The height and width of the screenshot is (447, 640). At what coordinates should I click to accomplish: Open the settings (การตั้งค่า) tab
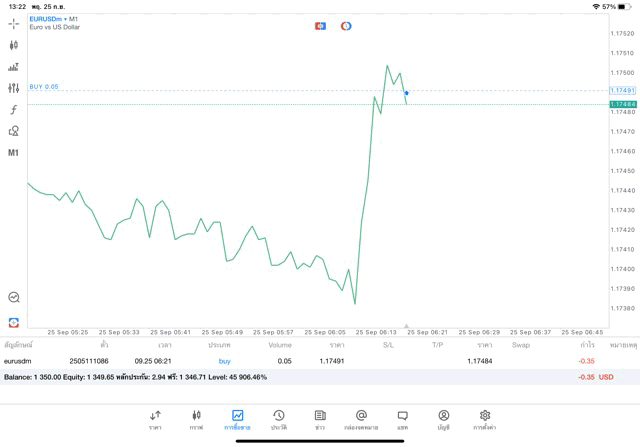coord(485,419)
